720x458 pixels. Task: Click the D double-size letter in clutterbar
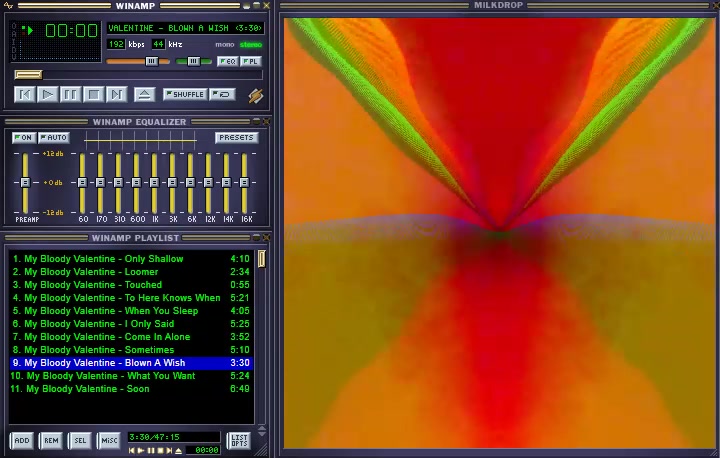click(14, 49)
